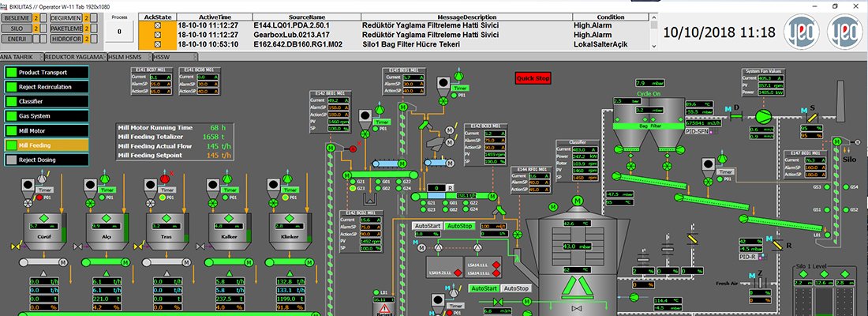
Task: Acknowledge the first alarm checkbox in AckState
Action: [157, 25]
